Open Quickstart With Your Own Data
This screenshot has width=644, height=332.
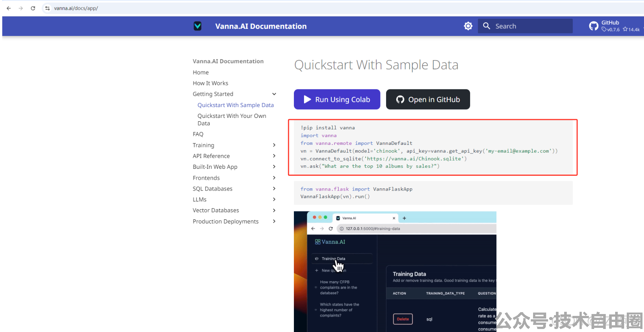[232, 119]
